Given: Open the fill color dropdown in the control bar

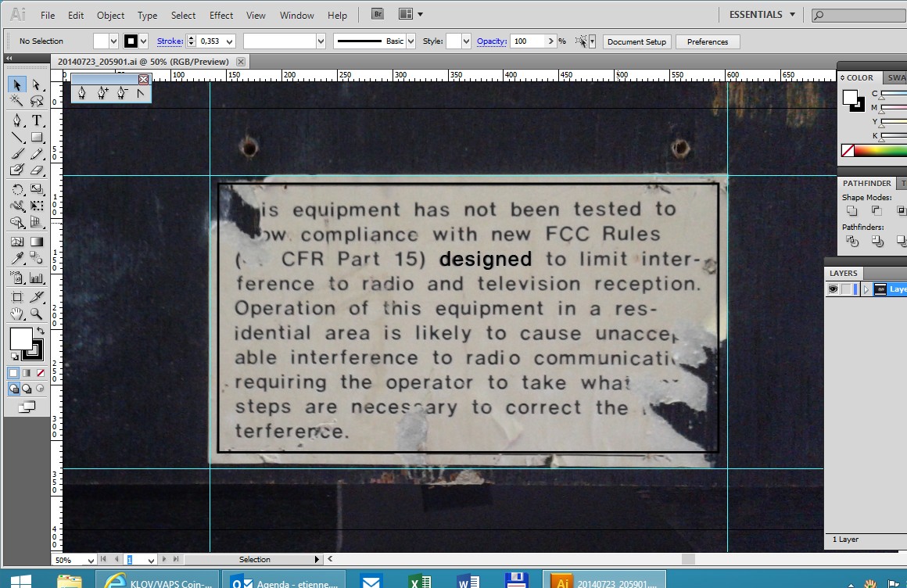Looking at the screenshot, I should pos(113,41).
